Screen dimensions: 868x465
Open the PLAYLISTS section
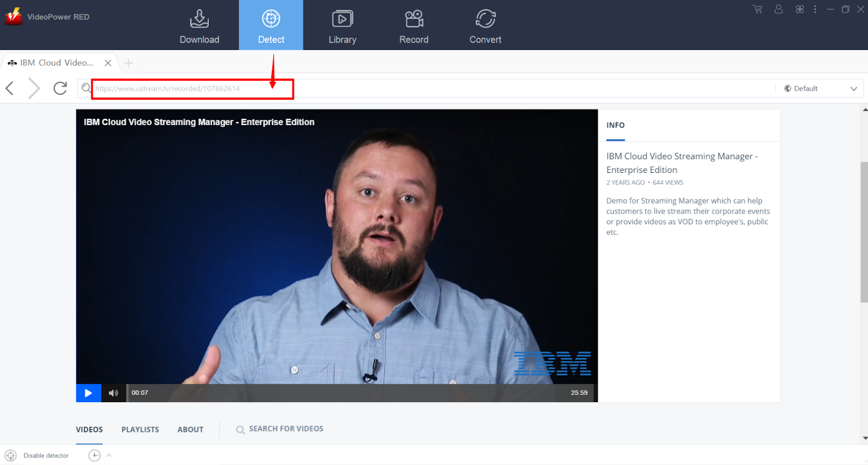(140, 429)
